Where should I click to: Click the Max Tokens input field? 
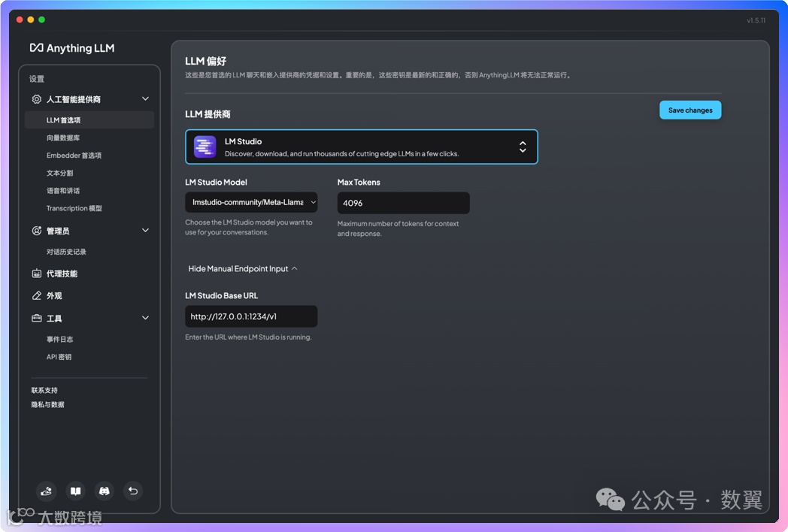[x=404, y=203]
